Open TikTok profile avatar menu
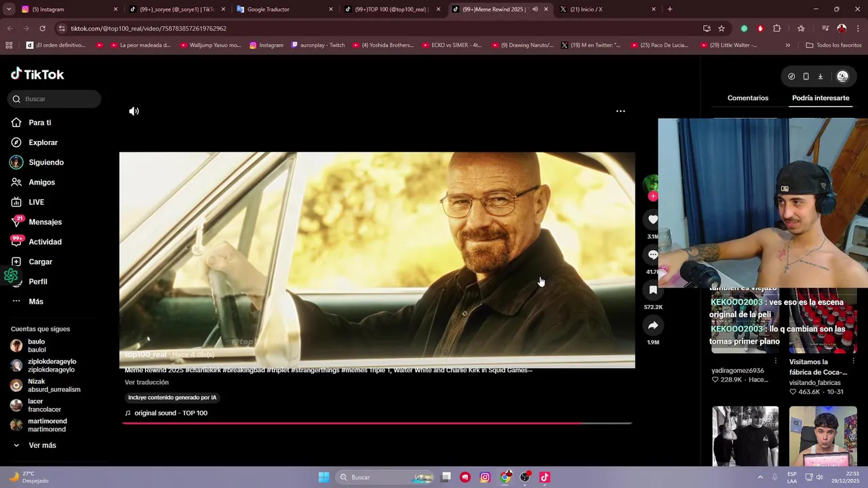The height and width of the screenshot is (488, 868). [842, 77]
